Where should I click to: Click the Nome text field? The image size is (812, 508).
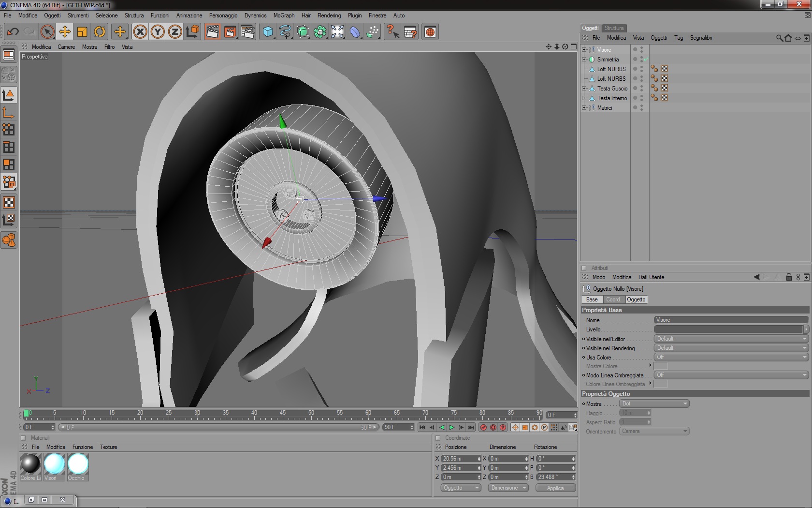point(730,320)
